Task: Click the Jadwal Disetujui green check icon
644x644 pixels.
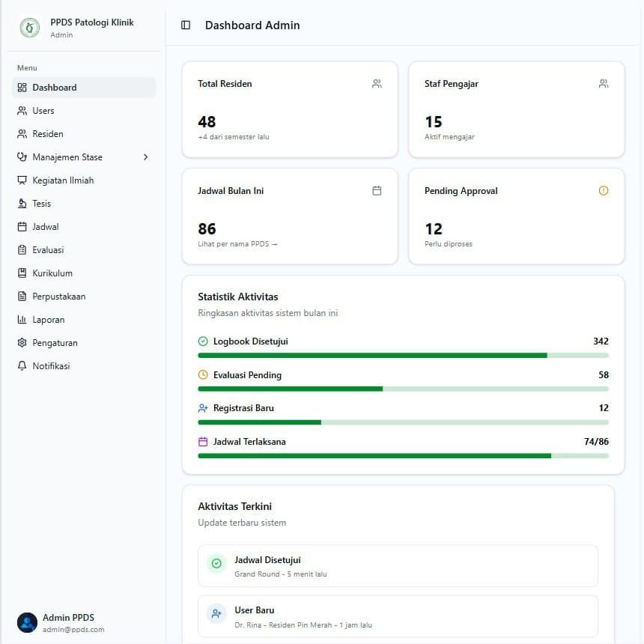Action: tap(216, 563)
